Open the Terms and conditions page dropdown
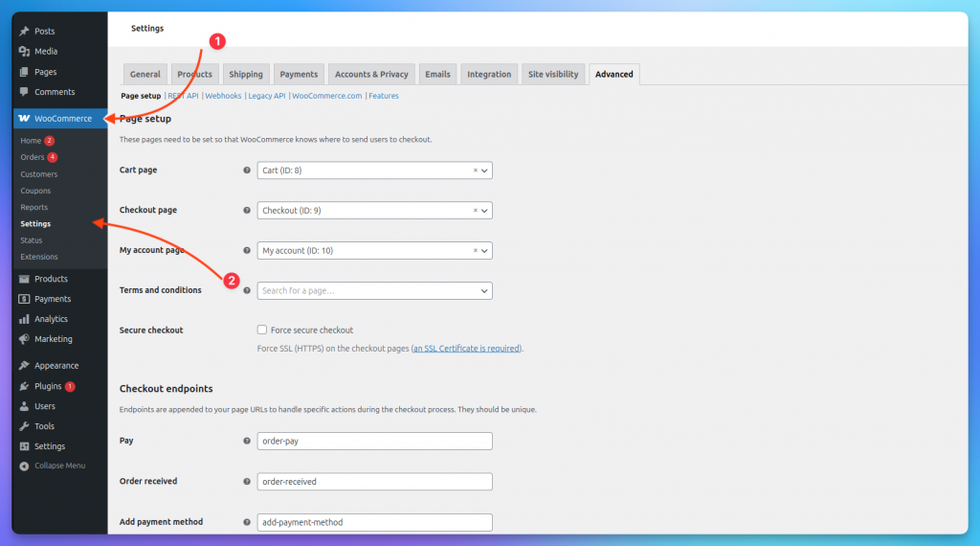 (374, 290)
